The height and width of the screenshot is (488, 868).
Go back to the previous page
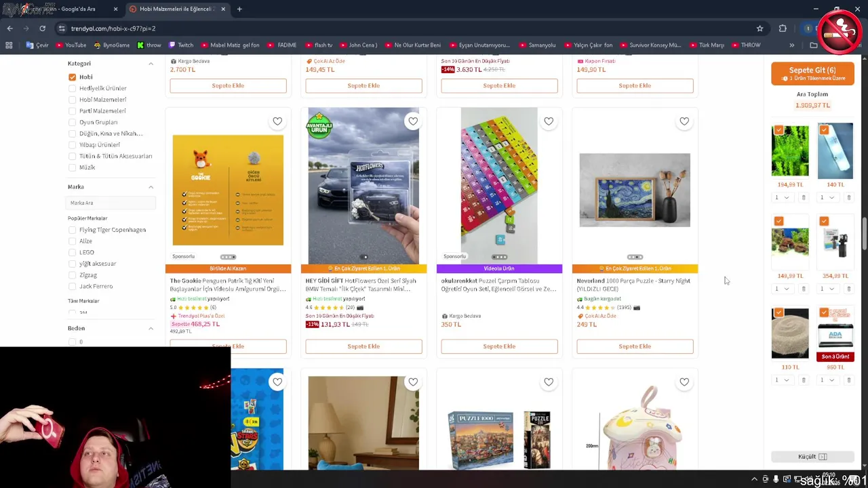[x=9, y=28]
